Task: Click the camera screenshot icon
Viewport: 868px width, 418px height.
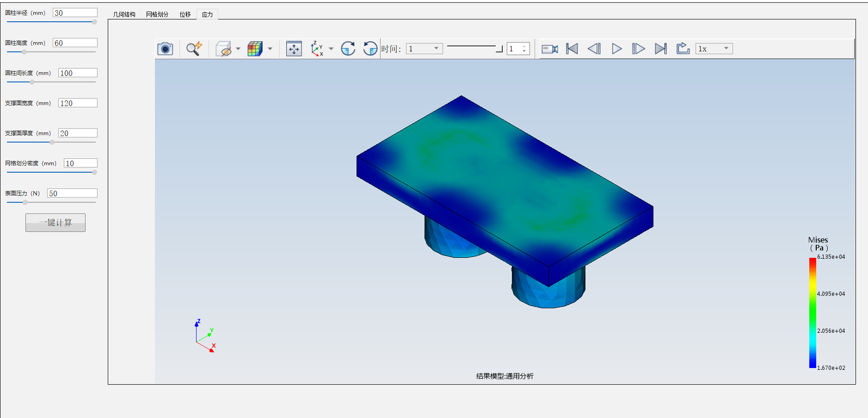Action: (x=165, y=49)
